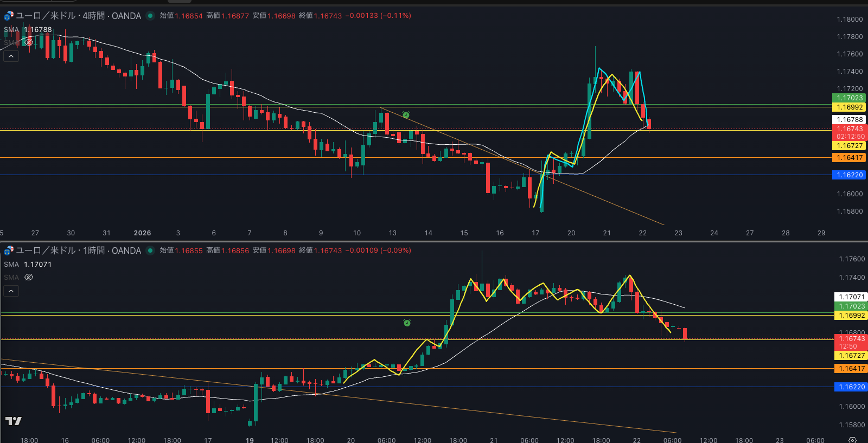Image resolution: width=868 pixels, height=443 pixels.
Task: Open chart settings gear at bottom-right corner
Action: pos(852,440)
